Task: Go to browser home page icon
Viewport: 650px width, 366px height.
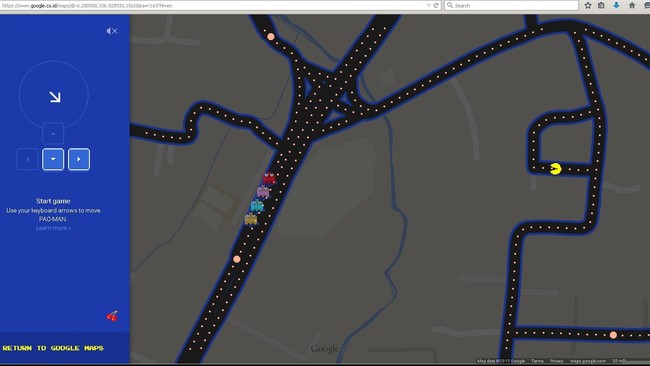Action: coord(632,5)
